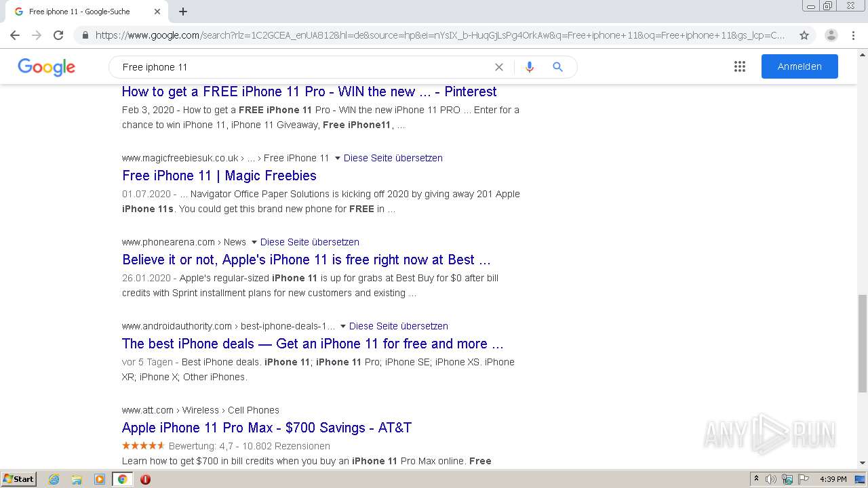Viewport: 868px width, 488px height.
Task: Go back to the previous page
Action: (15, 35)
